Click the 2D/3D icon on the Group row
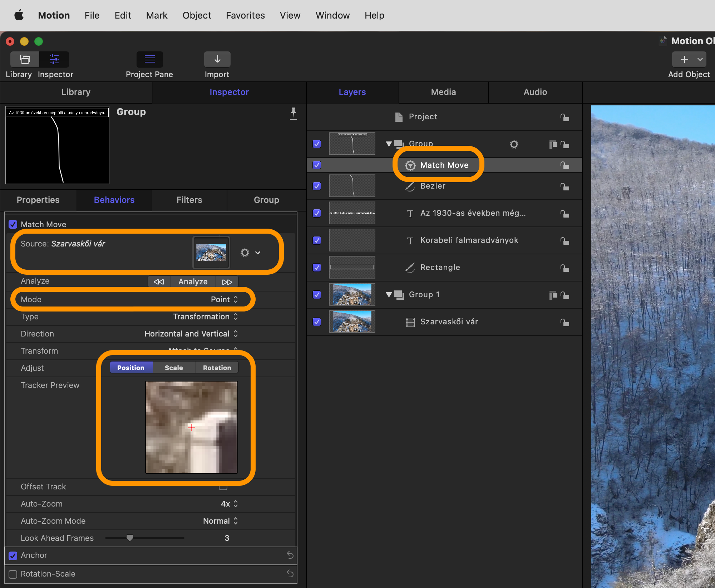Image resolution: width=715 pixels, height=588 pixels. click(553, 144)
